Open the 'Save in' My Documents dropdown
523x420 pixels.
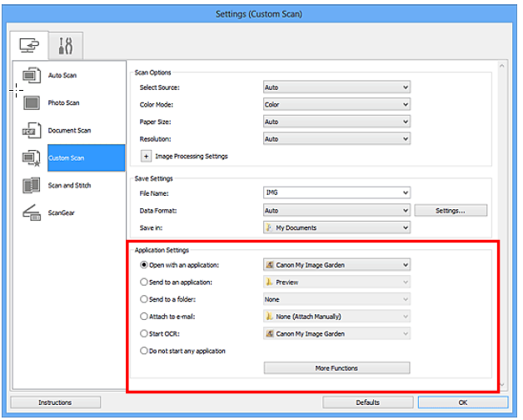click(x=336, y=227)
